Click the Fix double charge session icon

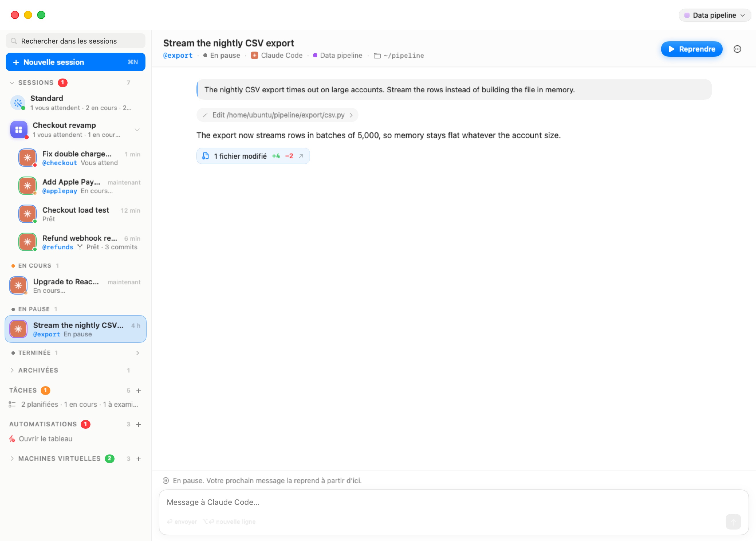(x=27, y=158)
